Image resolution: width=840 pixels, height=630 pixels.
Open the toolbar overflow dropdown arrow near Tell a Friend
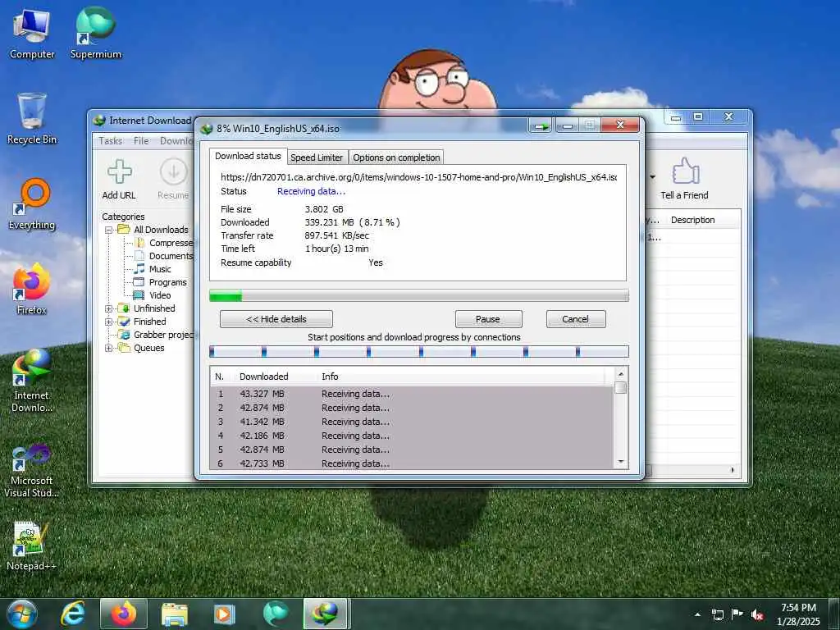pos(652,177)
